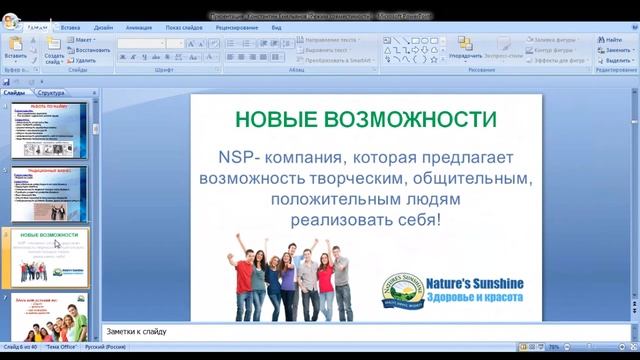Click the Удалить slide button

point(82,60)
